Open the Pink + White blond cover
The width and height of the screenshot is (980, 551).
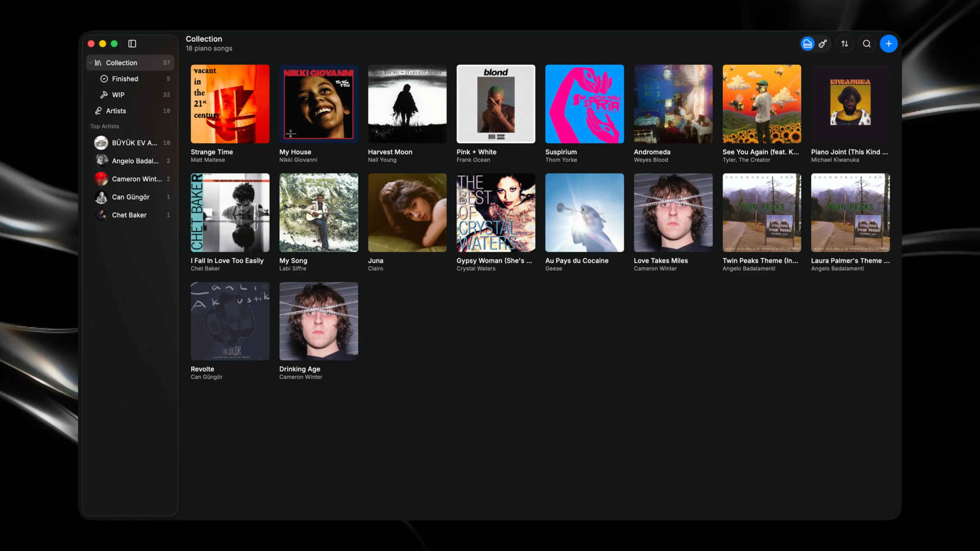496,104
